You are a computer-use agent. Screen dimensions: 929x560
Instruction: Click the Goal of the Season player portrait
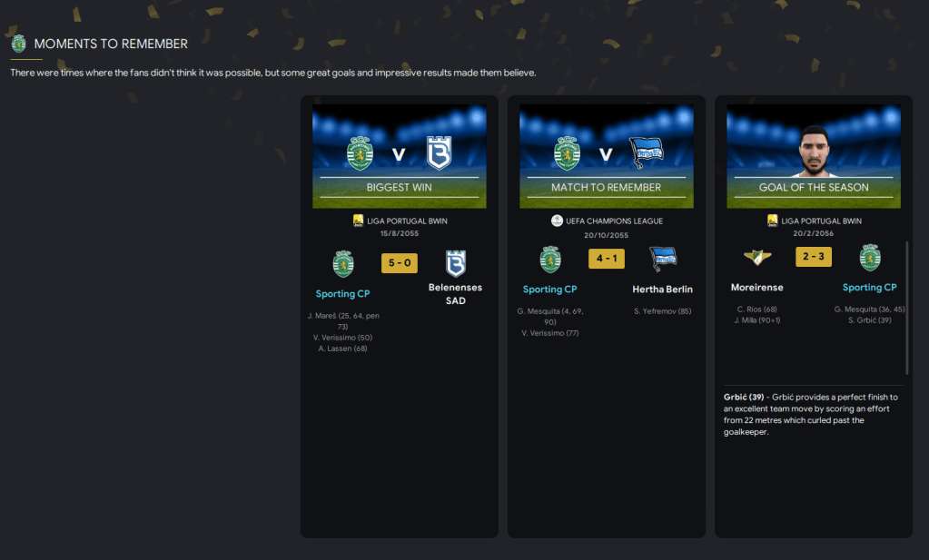pyautogui.click(x=814, y=152)
